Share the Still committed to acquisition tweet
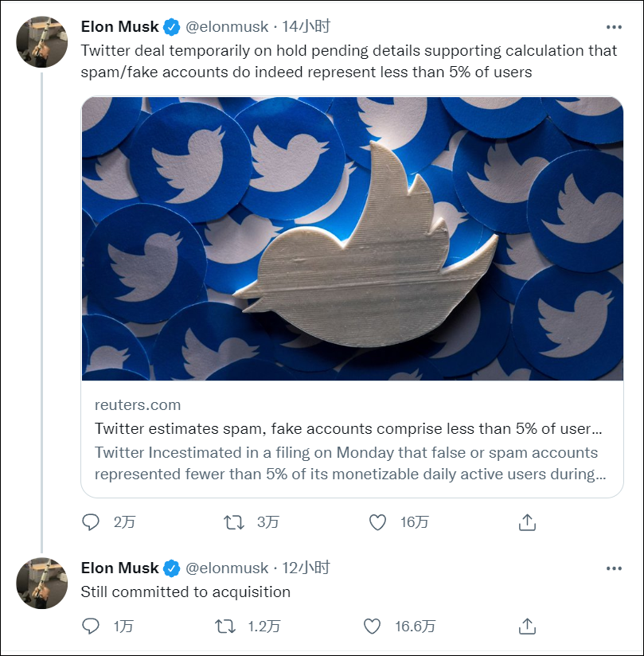 pos(526,627)
